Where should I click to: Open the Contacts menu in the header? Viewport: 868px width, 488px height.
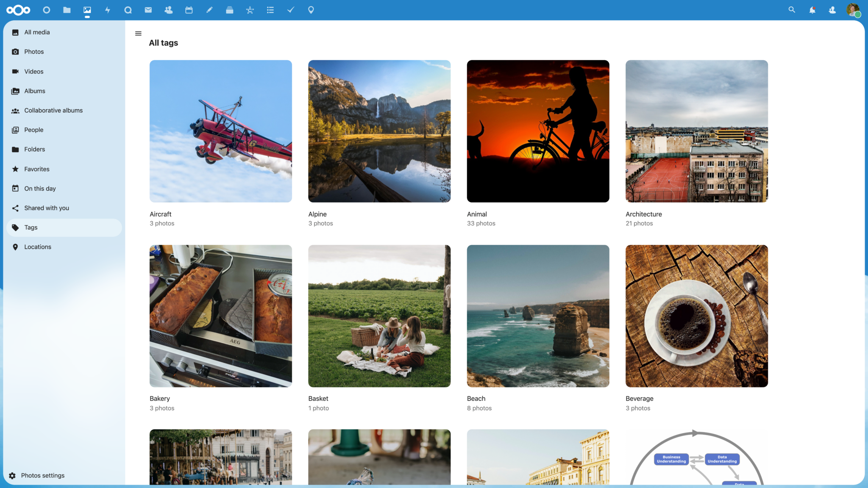[x=832, y=10]
